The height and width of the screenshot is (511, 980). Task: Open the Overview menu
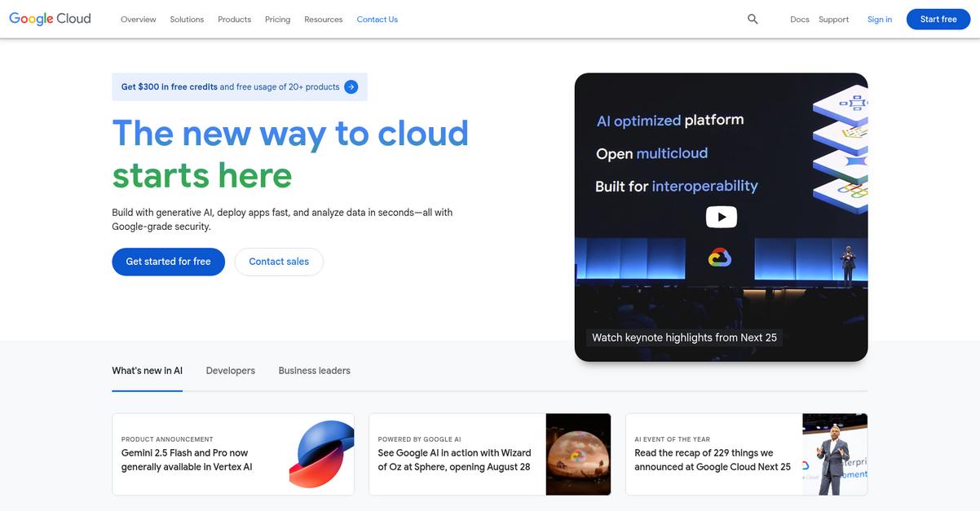[x=139, y=20]
